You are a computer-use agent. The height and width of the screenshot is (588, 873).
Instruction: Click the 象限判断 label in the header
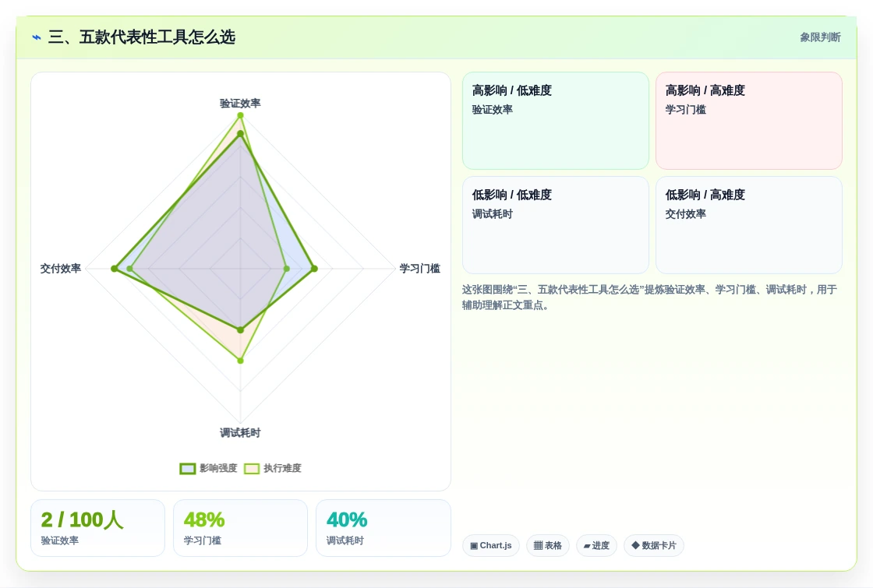click(820, 37)
